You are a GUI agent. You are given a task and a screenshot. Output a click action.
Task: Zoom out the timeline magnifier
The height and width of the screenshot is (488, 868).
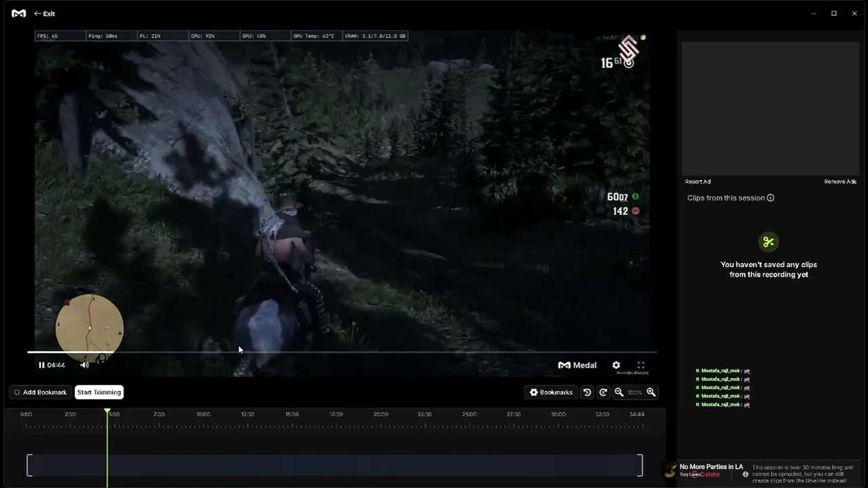coord(618,392)
